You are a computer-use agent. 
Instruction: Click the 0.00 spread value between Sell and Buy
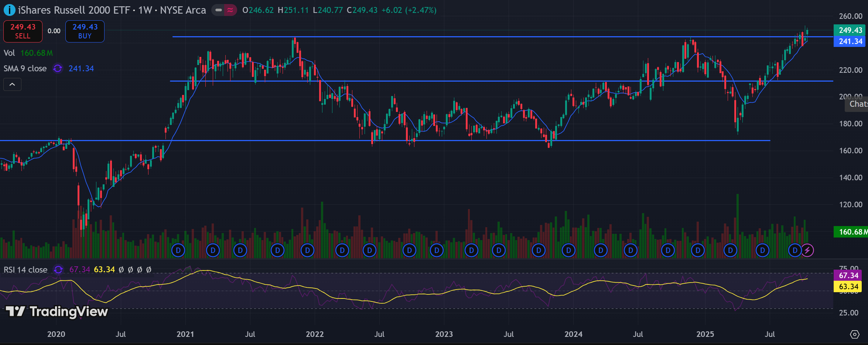[54, 31]
